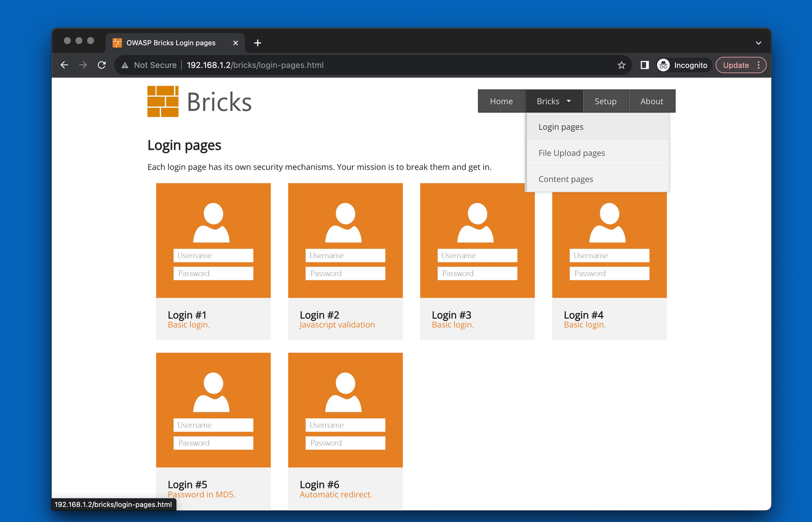Click the Not Secure warning icon
The width and height of the screenshot is (812, 522).
point(125,65)
